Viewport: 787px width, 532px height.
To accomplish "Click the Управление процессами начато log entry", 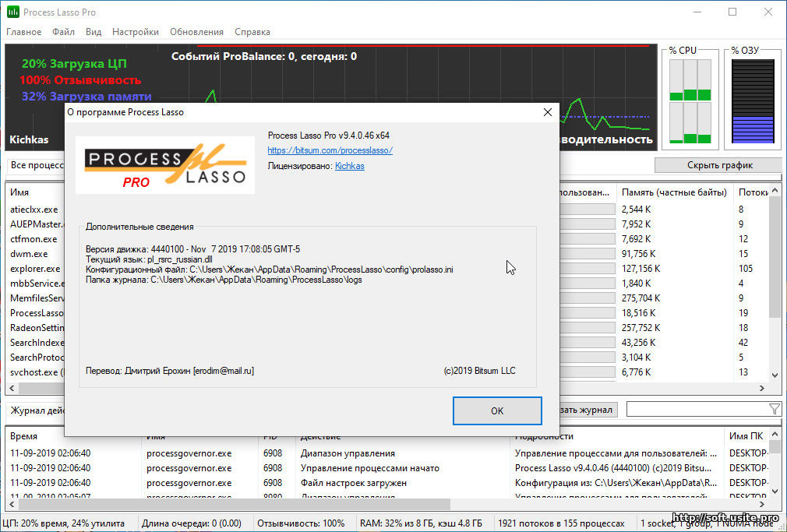I will pos(370,468).
